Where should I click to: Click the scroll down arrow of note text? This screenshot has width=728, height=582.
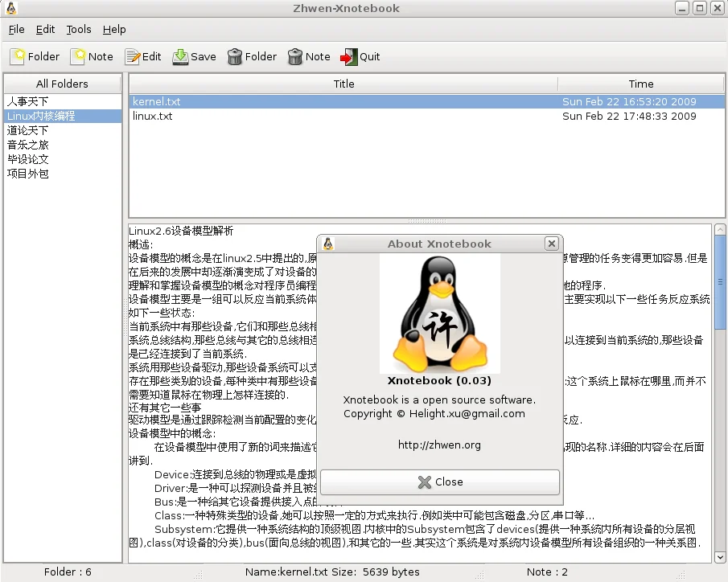pyautogui.click(x=720, y=557)
